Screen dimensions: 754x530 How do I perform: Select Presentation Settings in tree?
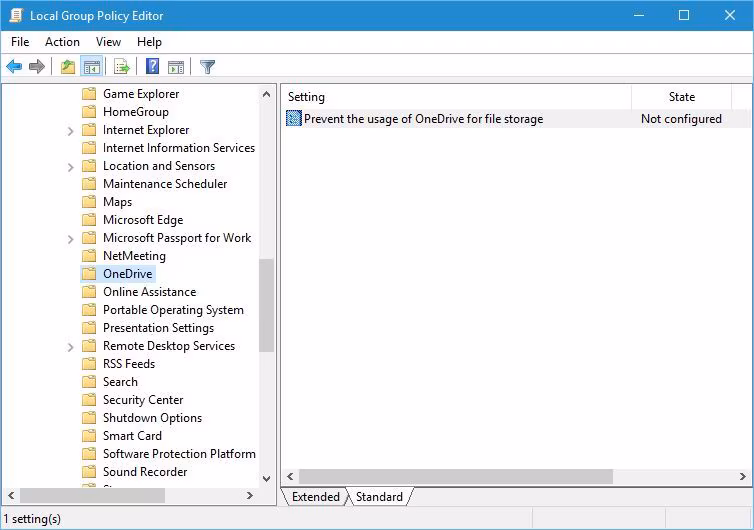[x=158, y=328]
